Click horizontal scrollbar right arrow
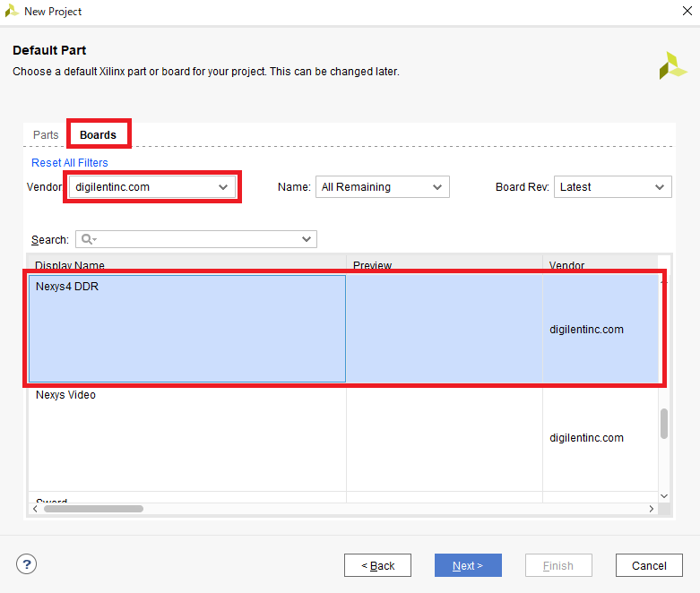Screen dimensions: 700x593 652,509
